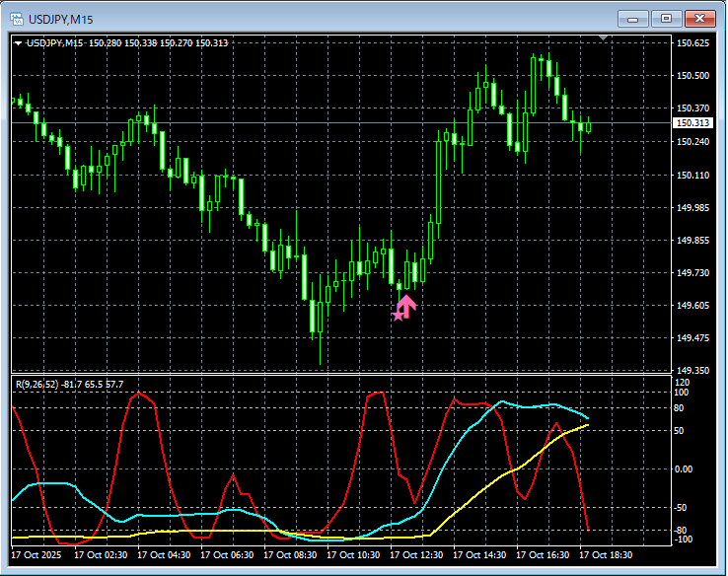
Task: Click the pink up-arrow buy signal
Action: 407,305
